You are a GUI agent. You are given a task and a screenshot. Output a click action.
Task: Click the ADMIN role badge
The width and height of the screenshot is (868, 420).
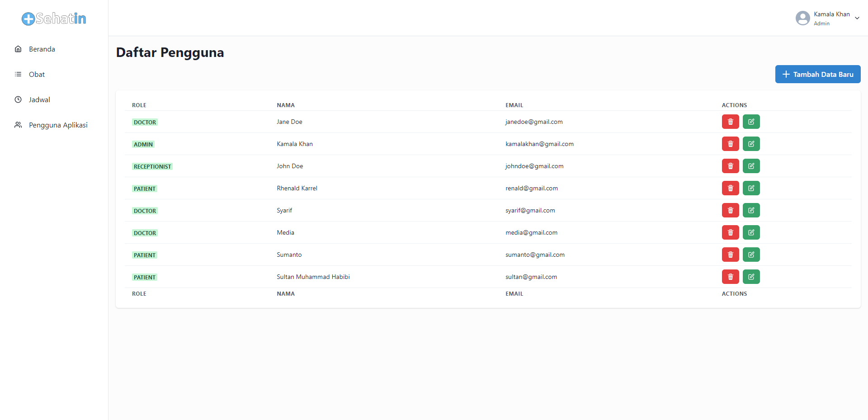click(143, 144)
